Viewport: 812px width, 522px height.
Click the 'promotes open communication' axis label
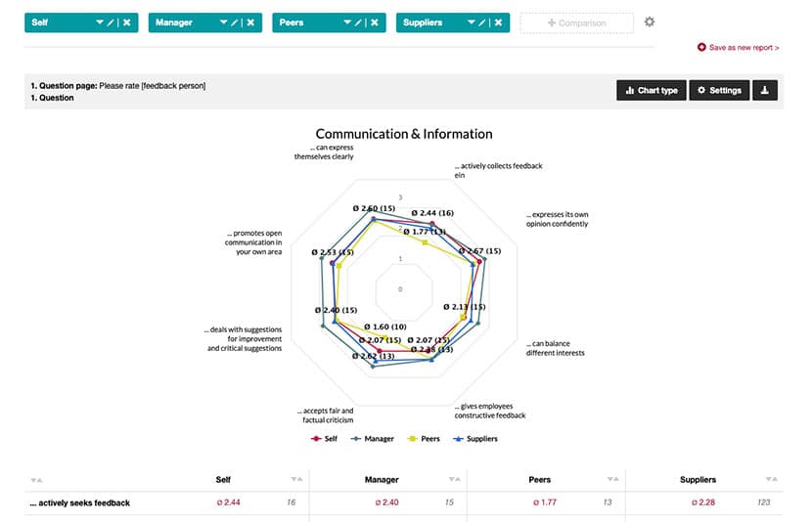coord(253,242)
